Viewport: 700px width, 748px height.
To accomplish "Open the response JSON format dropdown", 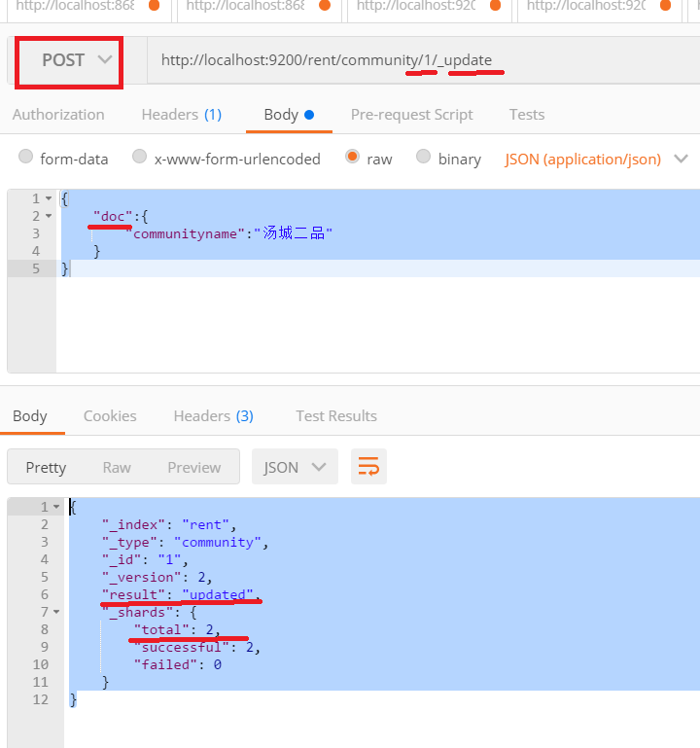I will pos(295,467).
